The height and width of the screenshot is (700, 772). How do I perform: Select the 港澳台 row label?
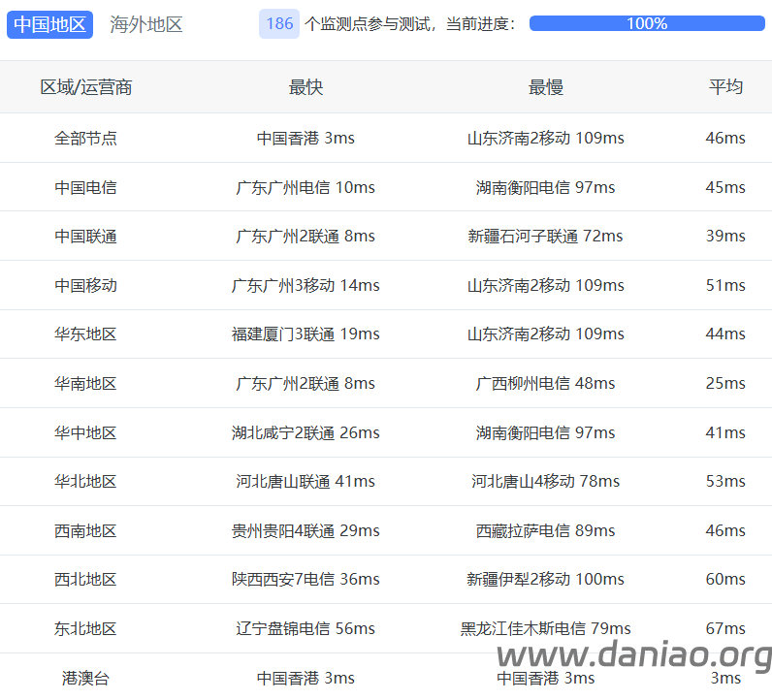(x=85, y=678)
